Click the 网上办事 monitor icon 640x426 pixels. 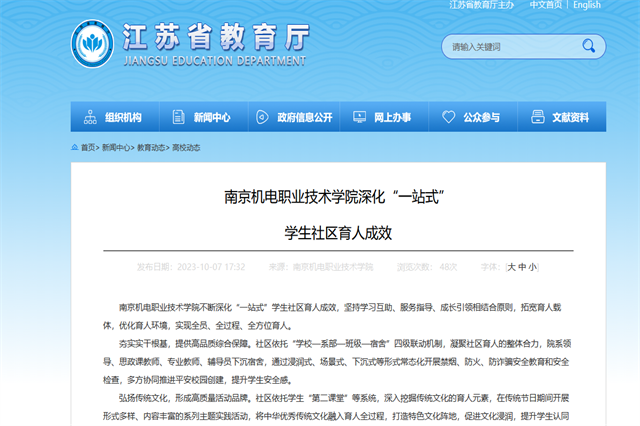pos(360,117)
